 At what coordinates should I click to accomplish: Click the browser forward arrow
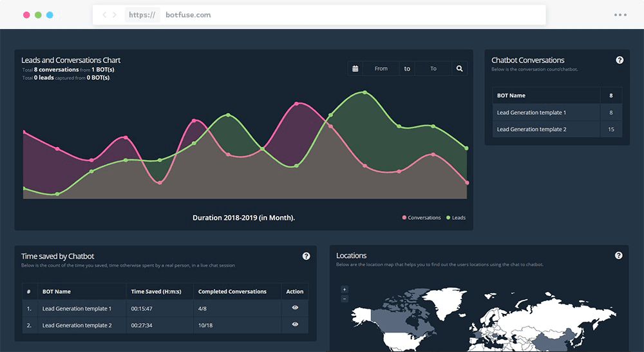(x=115, y=15)
